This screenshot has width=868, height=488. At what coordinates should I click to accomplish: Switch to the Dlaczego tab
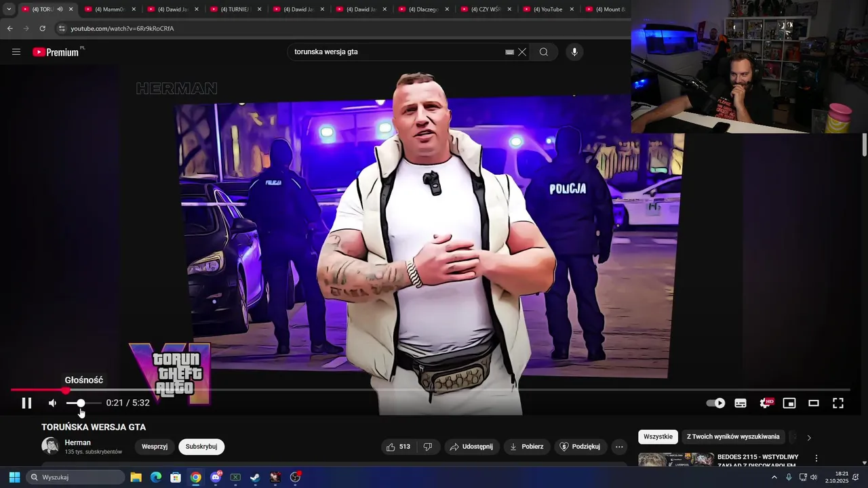[x=422, y=9]
